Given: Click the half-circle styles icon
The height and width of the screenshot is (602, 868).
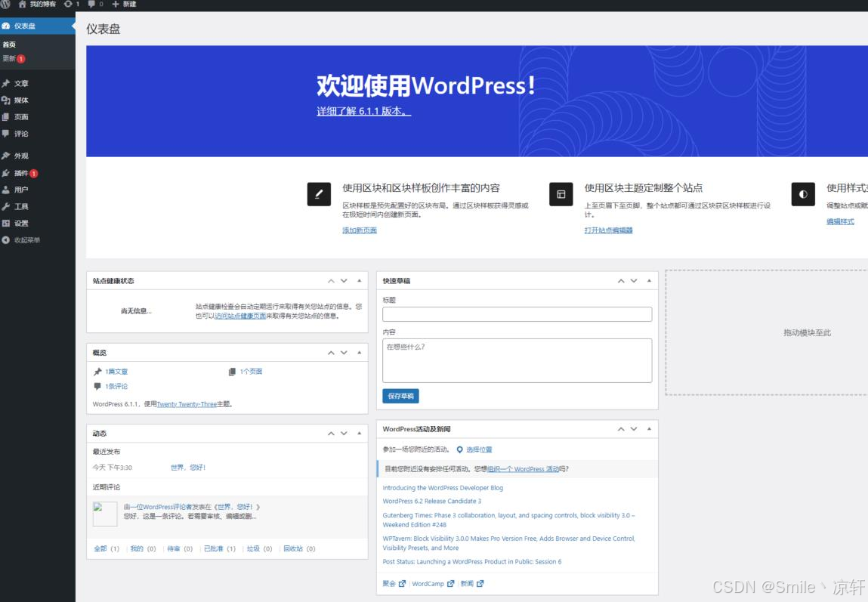Looking at the screenshot, I should [803, 194].
